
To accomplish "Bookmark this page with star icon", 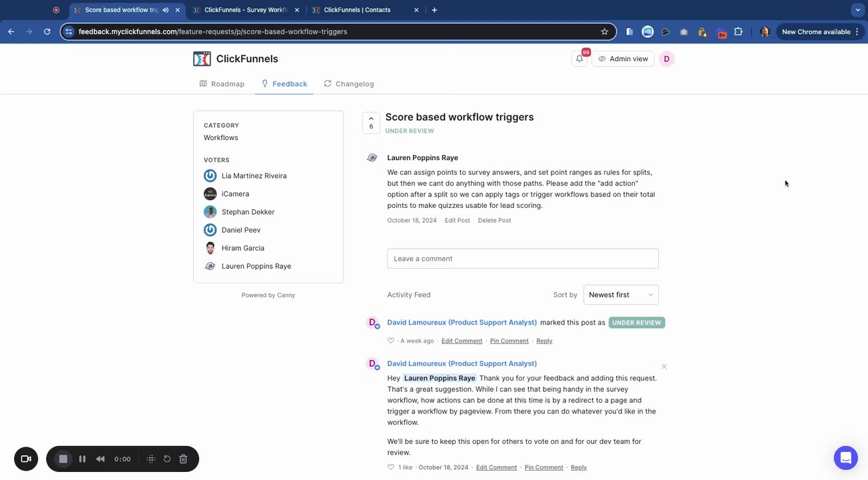I will point(604,31).
